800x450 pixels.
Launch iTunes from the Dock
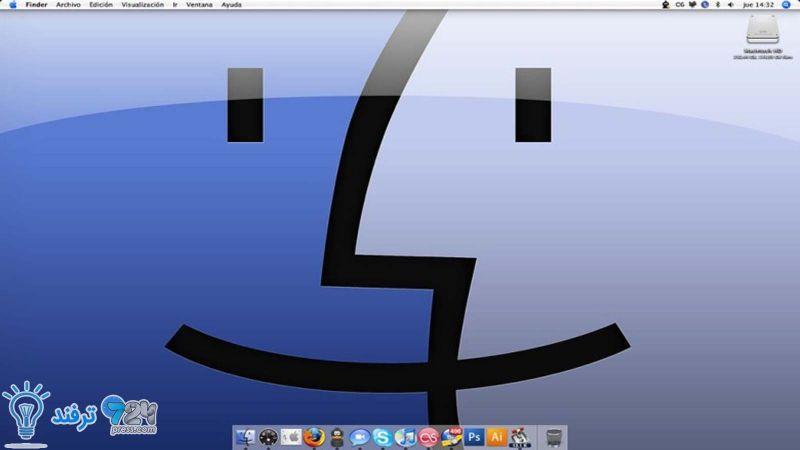tap(406, 437)
